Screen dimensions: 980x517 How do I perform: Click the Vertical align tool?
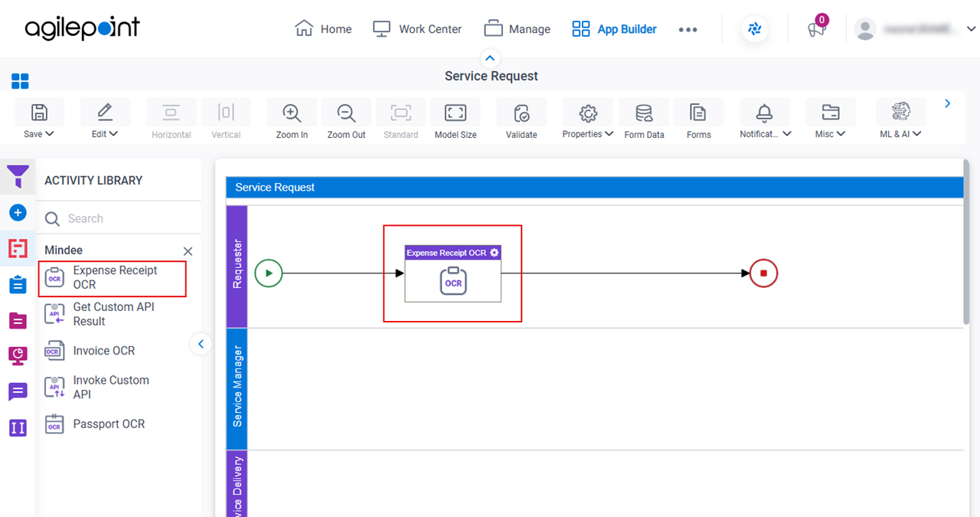click(226, 119)
